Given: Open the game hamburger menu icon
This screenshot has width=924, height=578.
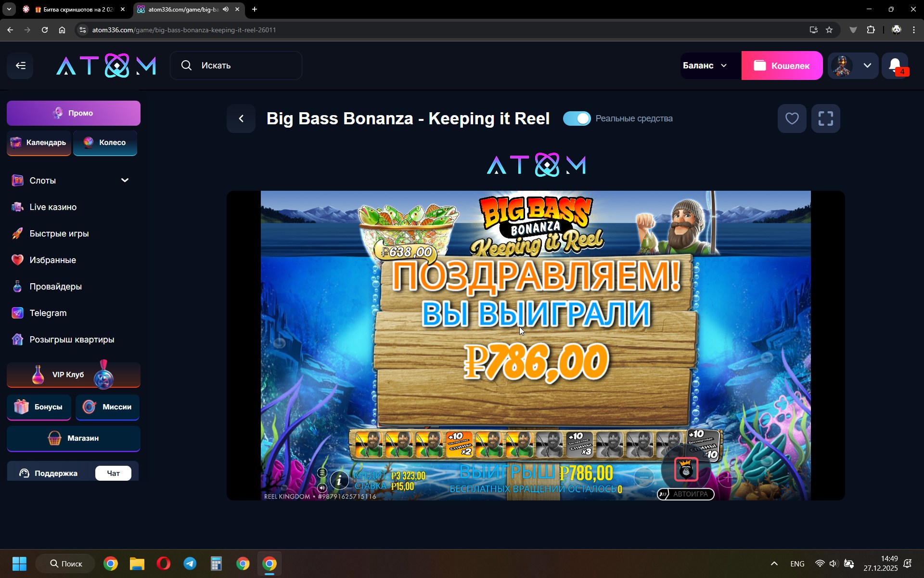Looking at the screenshot, I should (x=322, y=473).
